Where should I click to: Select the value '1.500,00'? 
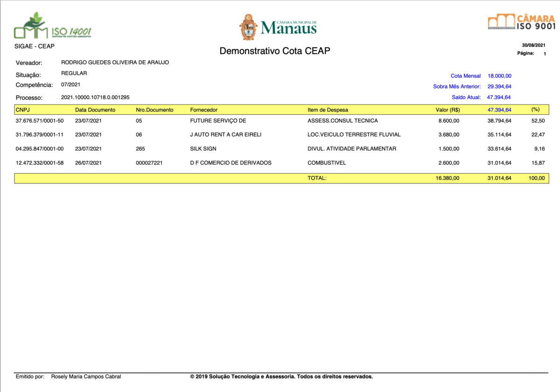click(449, 149)
